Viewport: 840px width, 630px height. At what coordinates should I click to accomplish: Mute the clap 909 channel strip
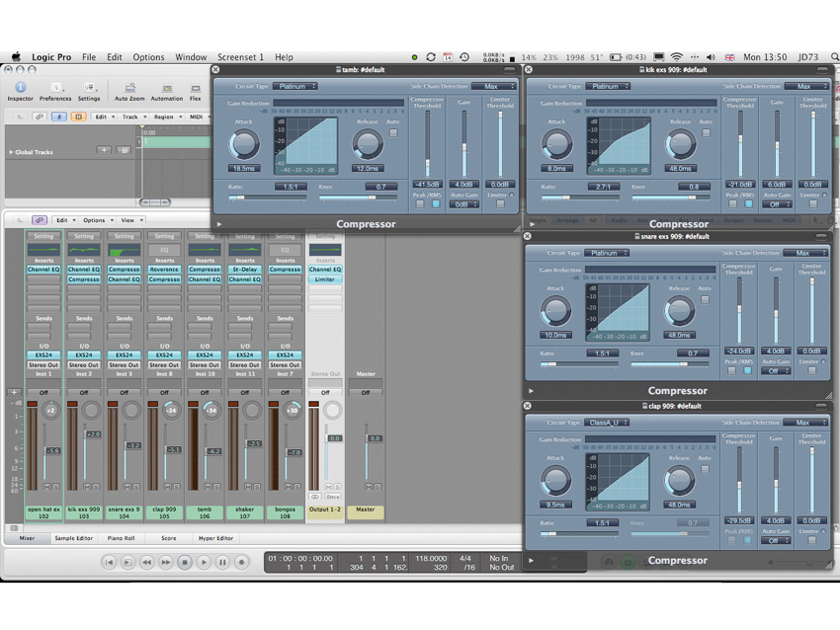(x=167, y=487)
